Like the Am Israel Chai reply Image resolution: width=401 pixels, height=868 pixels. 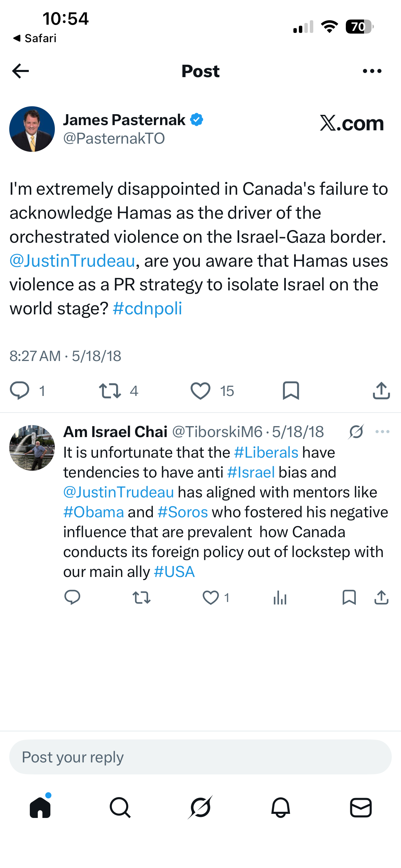click(211, 598)
